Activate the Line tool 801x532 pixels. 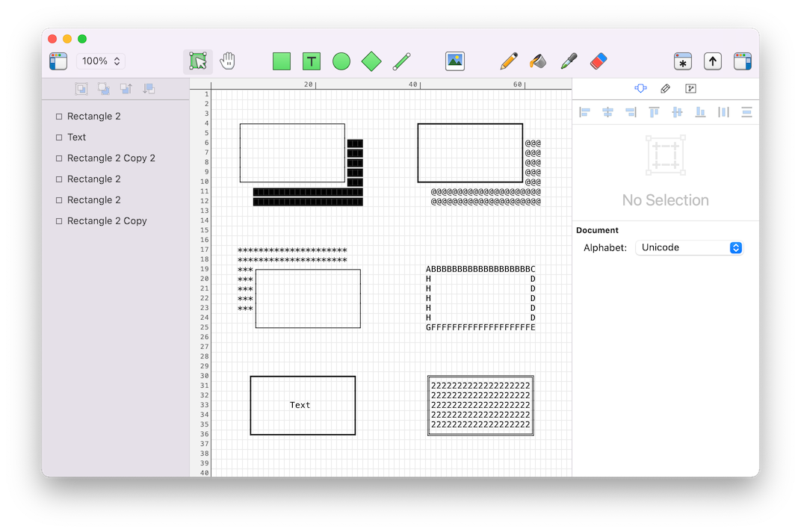coord(401,61)
